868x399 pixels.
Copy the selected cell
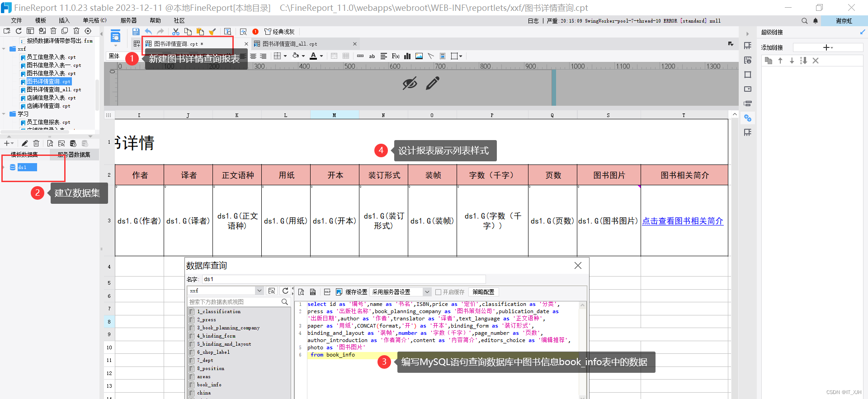click(x=188, y=32)
